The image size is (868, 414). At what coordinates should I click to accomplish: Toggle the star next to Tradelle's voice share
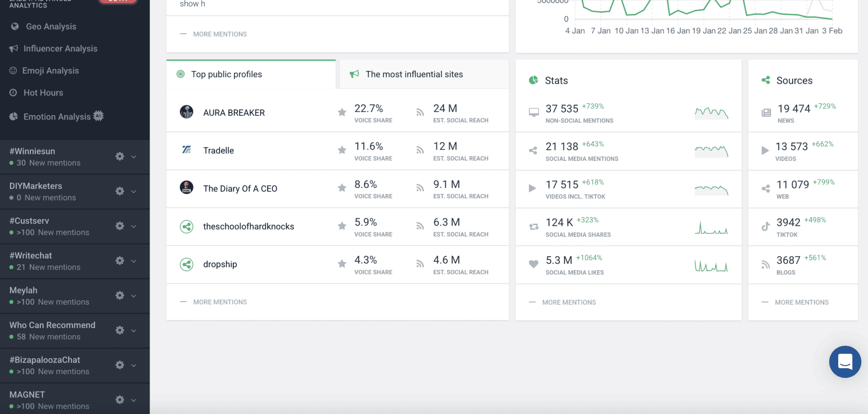pyautogui.click(x=341, y=151)
